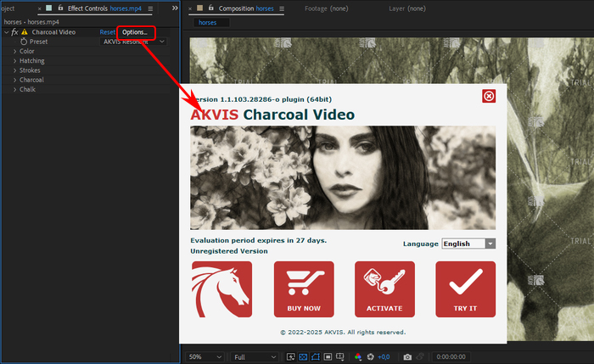The height and width of the screenshot is (364, 594).
Task: Click the color swatch on Effect Controls tab
Action: [49, 8]
